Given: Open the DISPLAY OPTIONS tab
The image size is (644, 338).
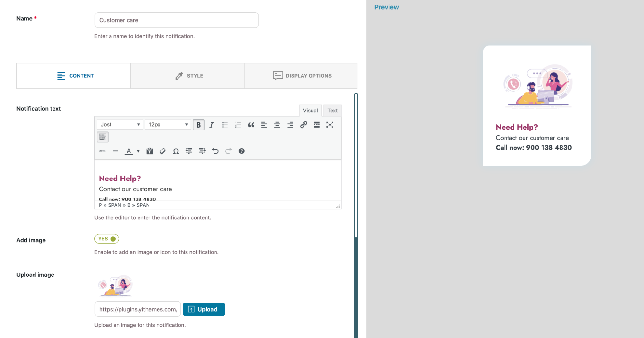Looking at the screenshot, I should pyautogui.click(x=301, y=76).
